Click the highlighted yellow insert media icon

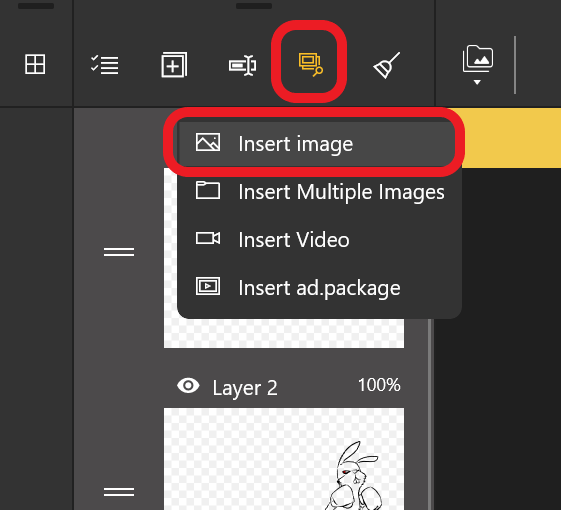(311, 64)
